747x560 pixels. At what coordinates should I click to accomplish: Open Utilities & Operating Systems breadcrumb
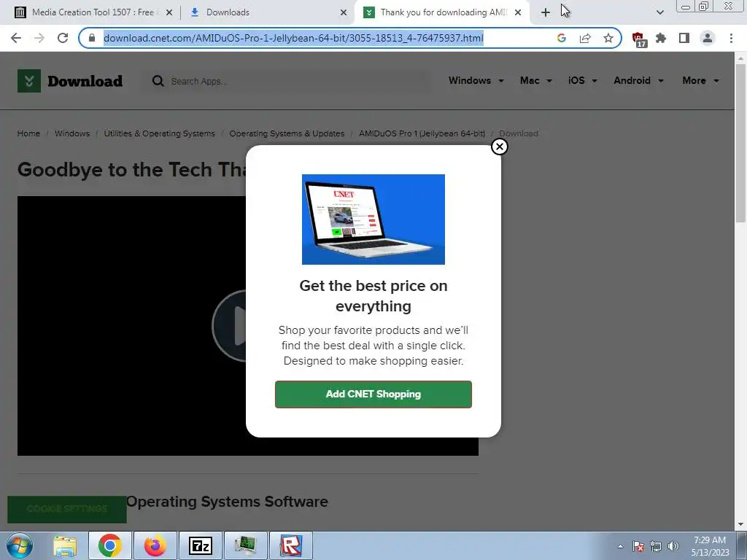(159, 134)
